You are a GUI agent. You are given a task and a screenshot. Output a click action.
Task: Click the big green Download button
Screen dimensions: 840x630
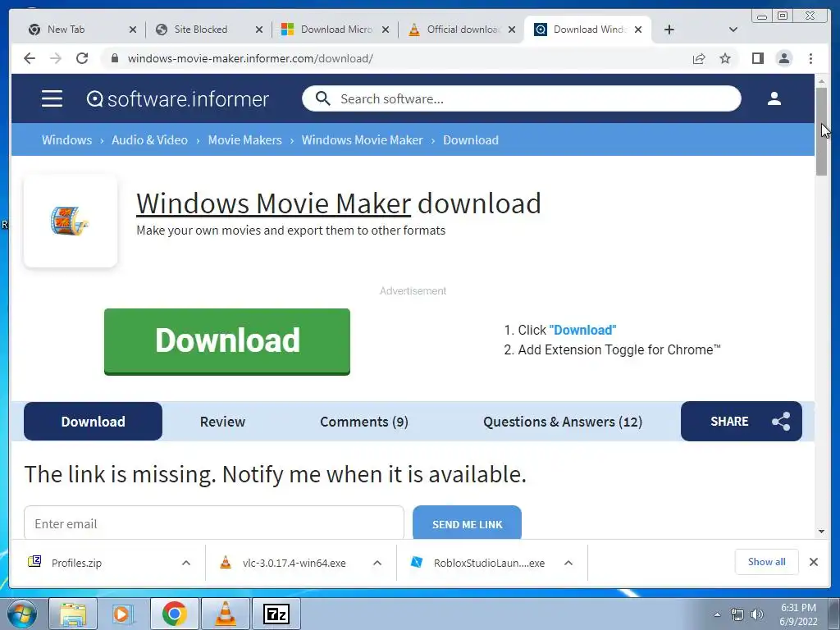227,342
